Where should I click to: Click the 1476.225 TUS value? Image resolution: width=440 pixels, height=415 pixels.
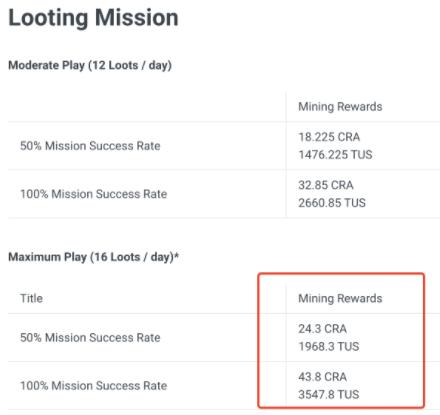[x=335, y=155]
